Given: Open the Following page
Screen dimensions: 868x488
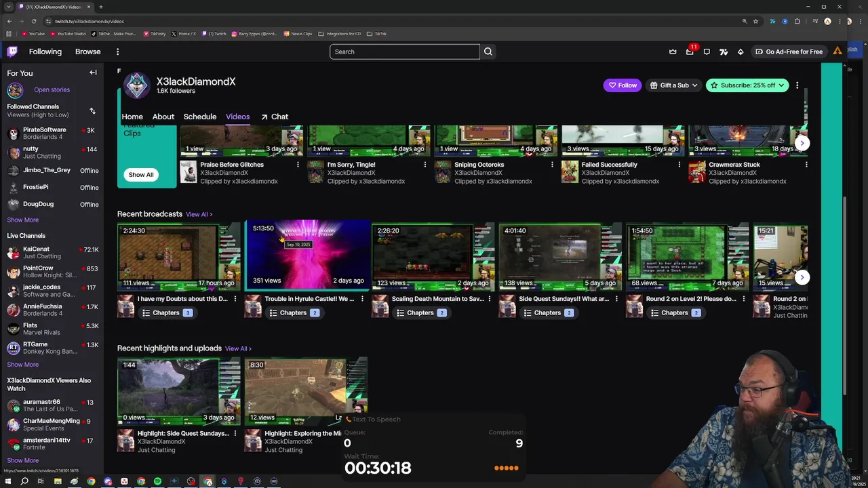Looking at the screenshot, I should coord(45,52).
